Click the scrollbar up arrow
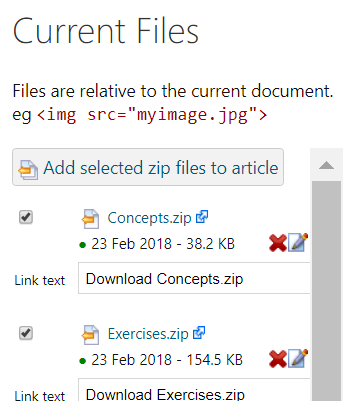The width and height of the screenshot is (364, 401). coord(326,165)
